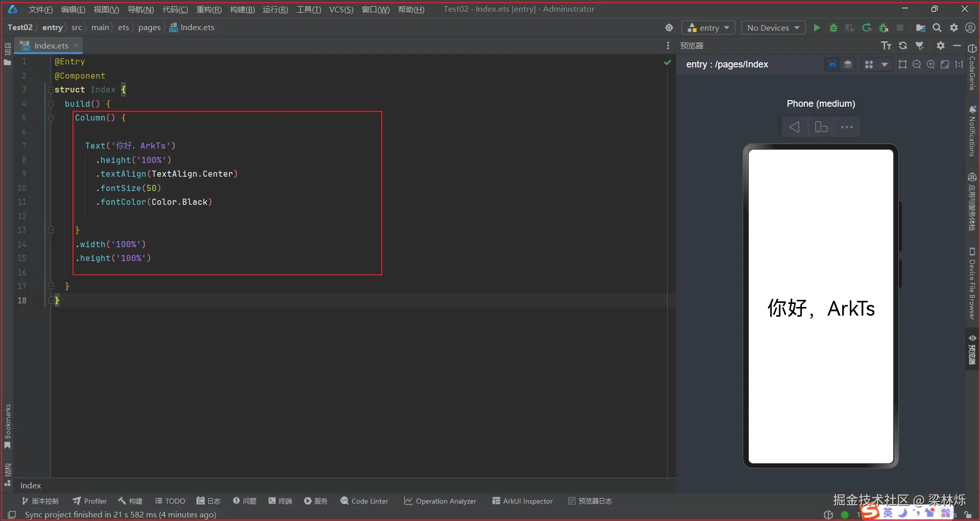Open IDE settings gear in main toolbar

(x=954, y=28)
